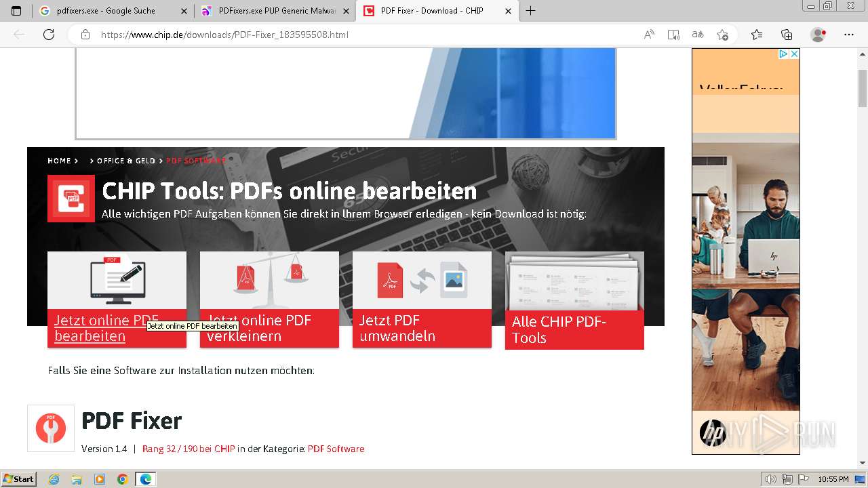
Task: Click the page vertical scrollbar thumb
Action: [x=863, y=88]
